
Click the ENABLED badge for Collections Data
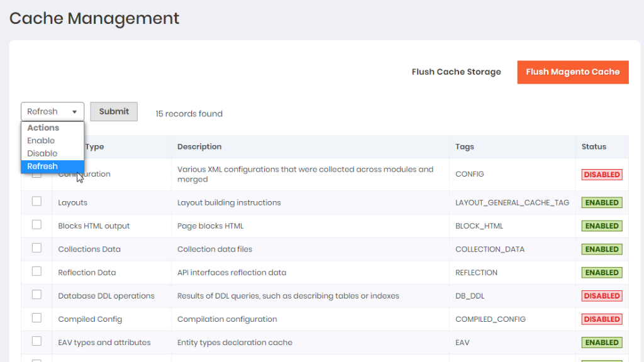pos(602,249)
